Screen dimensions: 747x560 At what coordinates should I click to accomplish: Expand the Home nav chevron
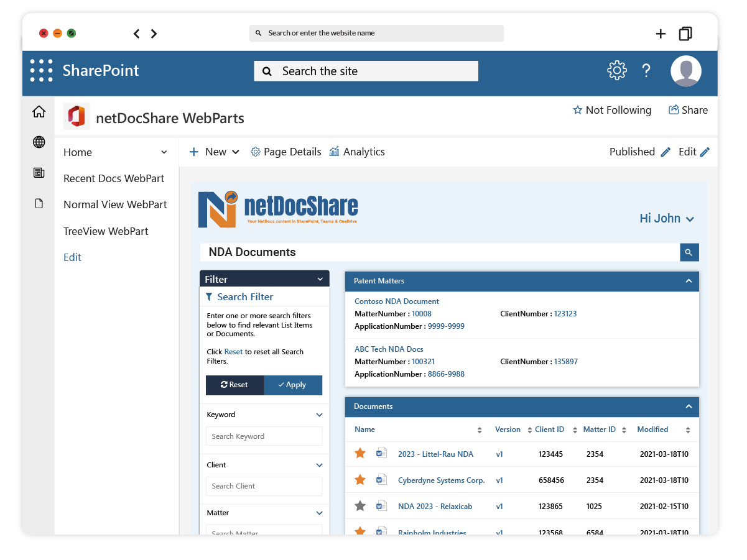point(164,152)
